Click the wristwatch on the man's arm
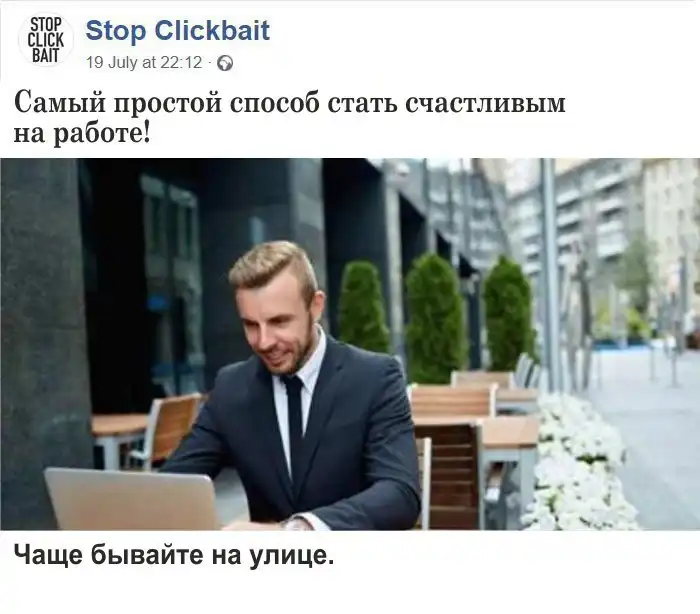 (296, 523)
